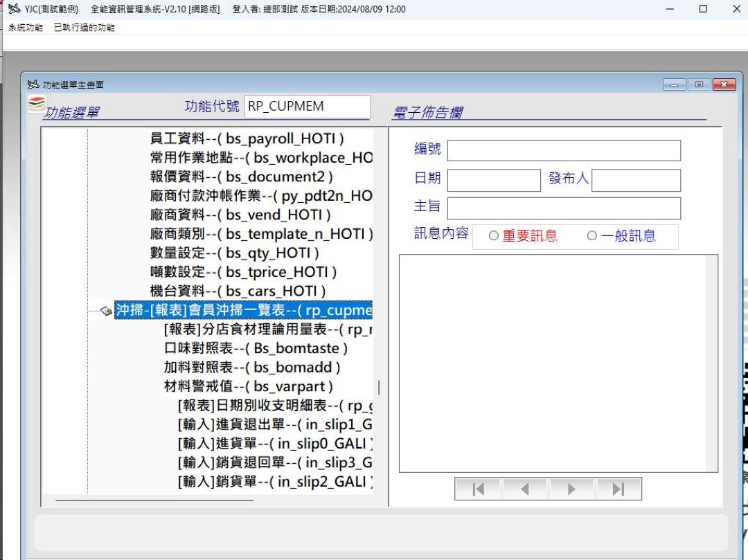Click the open book icon beside 沖掃 node

tap(106, 311)
